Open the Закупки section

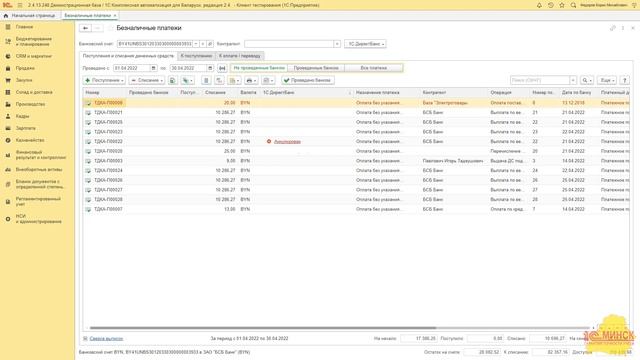tap(24, 80)
